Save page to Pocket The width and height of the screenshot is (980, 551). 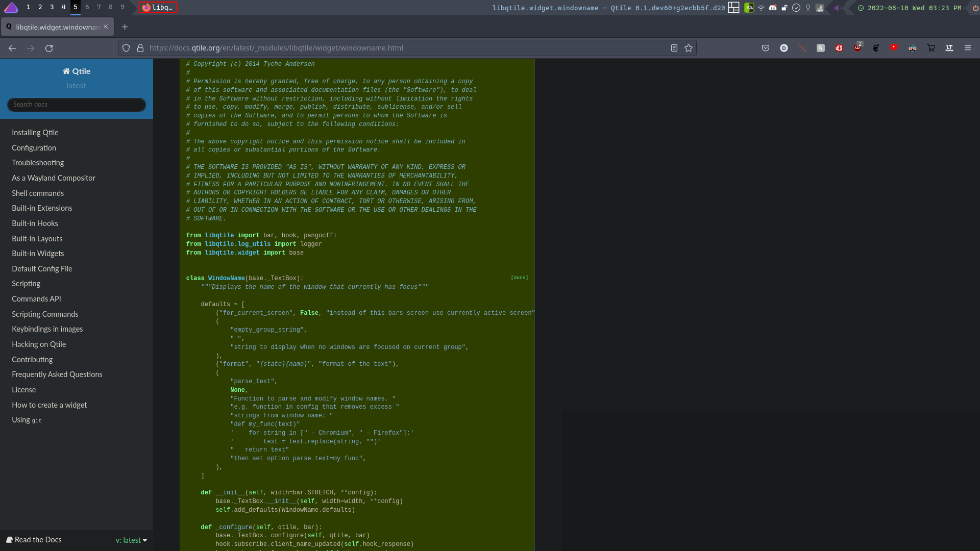point(766,48)
